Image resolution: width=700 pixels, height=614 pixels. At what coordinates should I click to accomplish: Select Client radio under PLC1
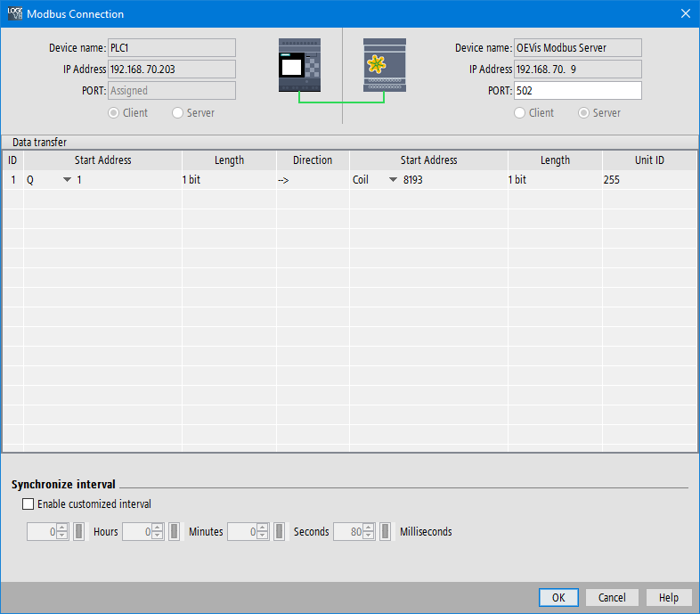[x=114, y=113]
